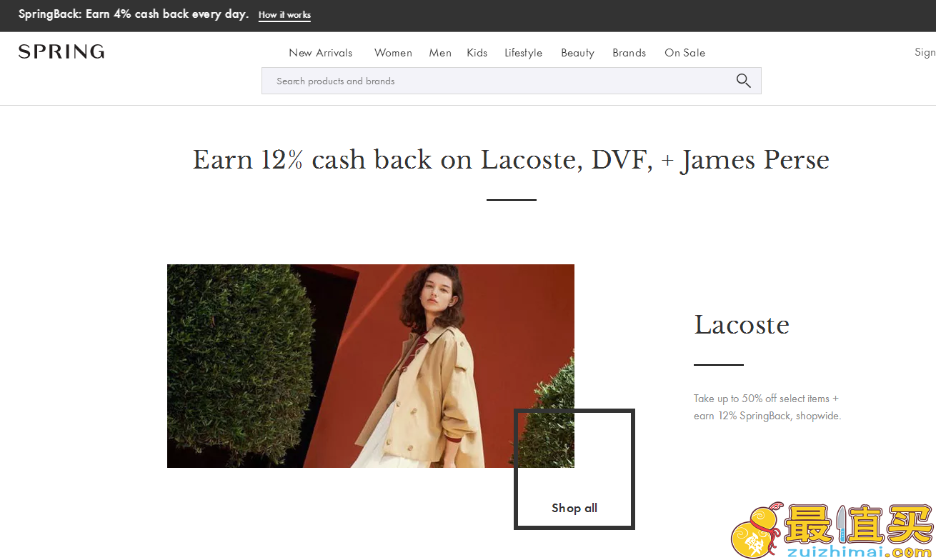Click the search magnifier icon

[743, 81]
